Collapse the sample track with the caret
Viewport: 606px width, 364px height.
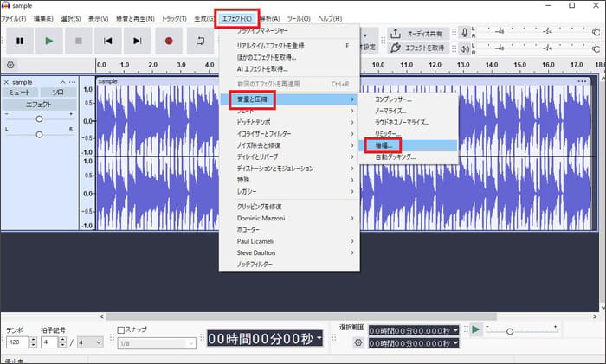(x=62, y=82)
